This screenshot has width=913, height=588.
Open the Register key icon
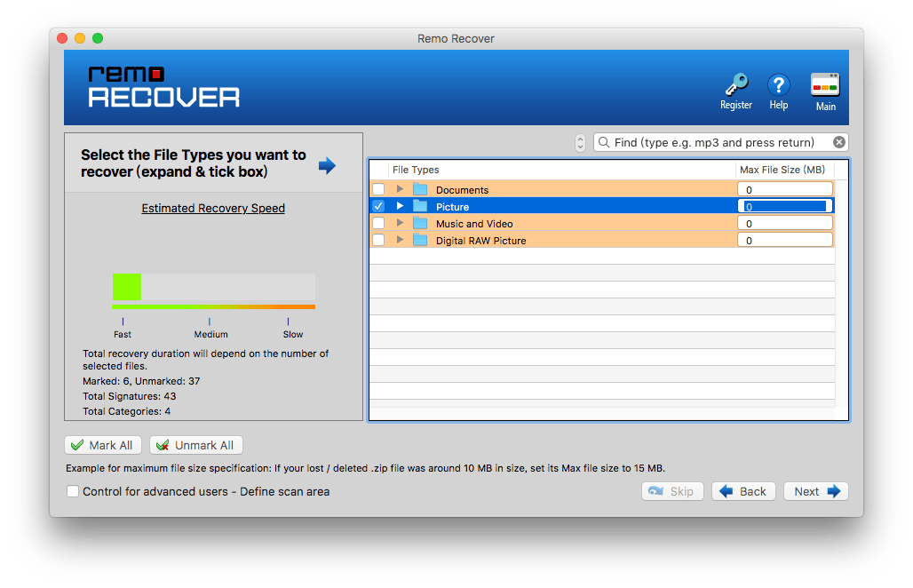(x=735, y=85)
